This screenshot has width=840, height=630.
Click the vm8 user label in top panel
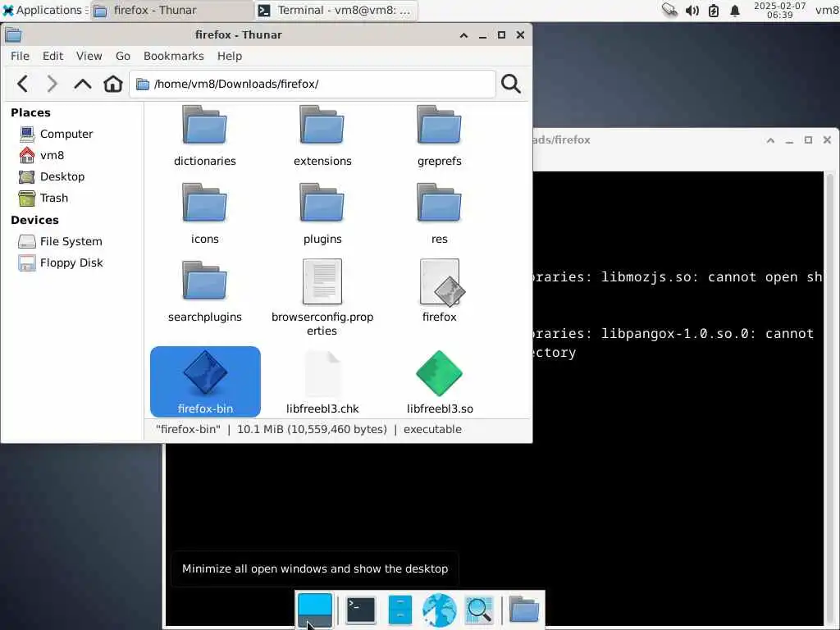pos(827,10)
